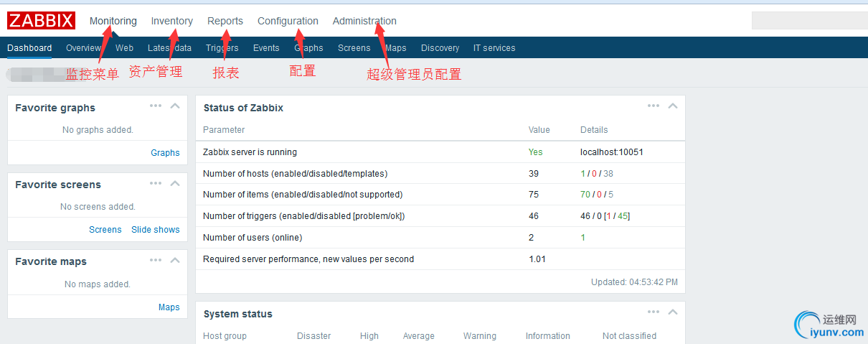Open the Reports menu
The image size is (868, 344).
pos(225,21)
